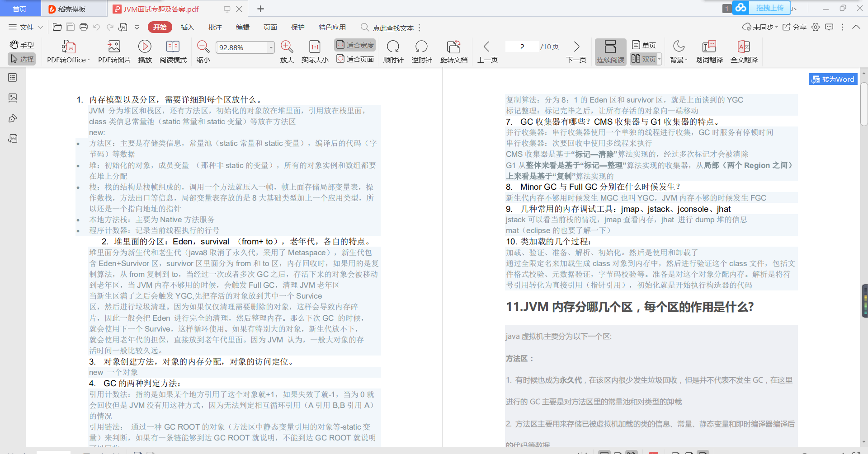Open a new tab with plus button
Viewport: 868px width, 454px height.
tap(260, 9)
